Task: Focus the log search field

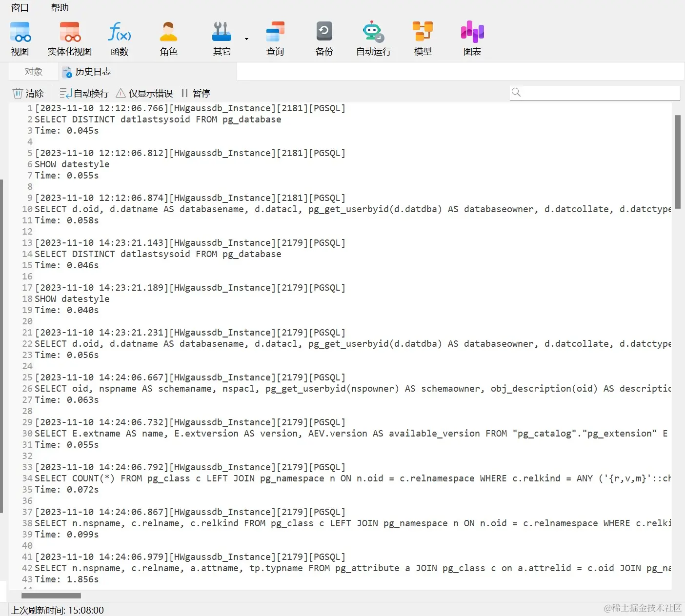Action: [595, 93]
